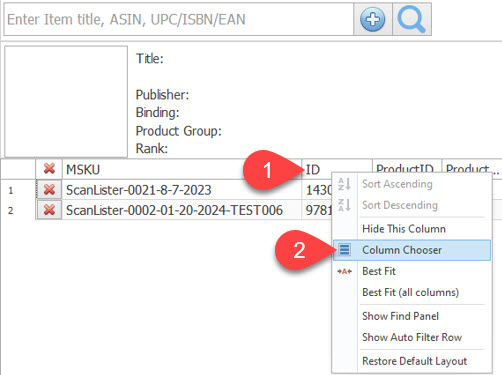Click ID cell starting with 1430
Screen dimensions: 502x375
point(317,190)
